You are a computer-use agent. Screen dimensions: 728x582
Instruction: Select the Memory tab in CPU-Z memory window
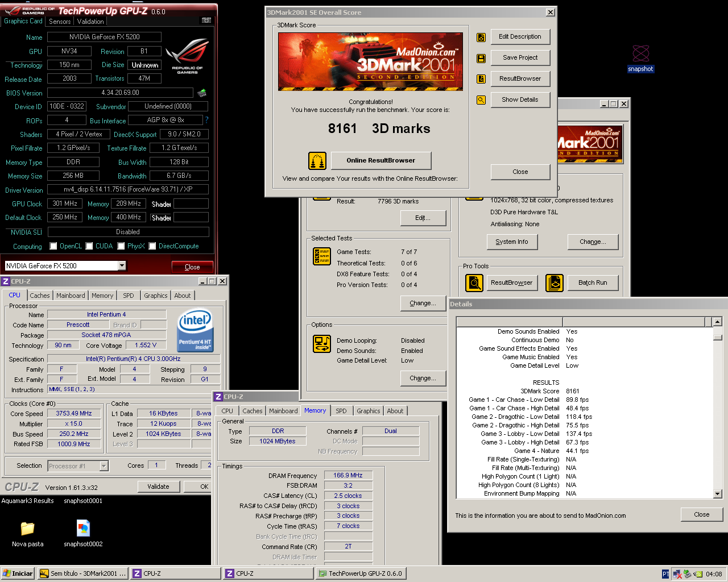tap(315, 410)
